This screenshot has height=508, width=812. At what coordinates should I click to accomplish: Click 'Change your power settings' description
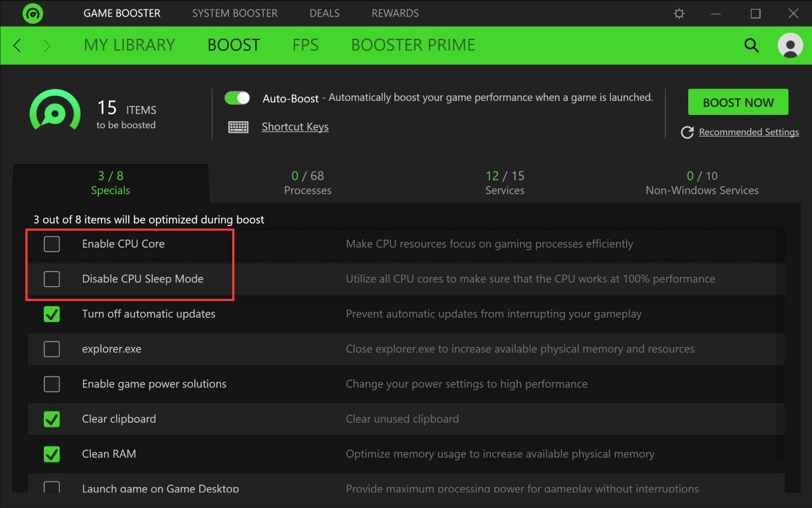click(466, 384)
